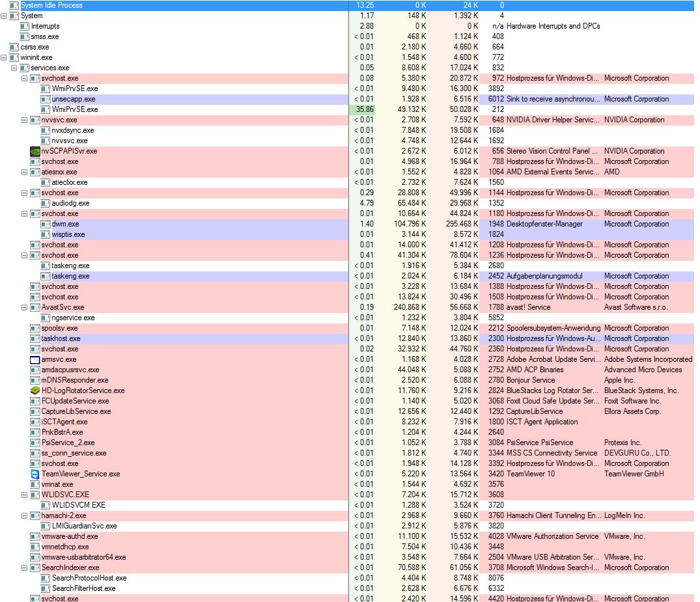The image size is (700, 602).
Task: Click the taskhost.exe process icon
Action: pyautogui.click(x=35, y=338)
